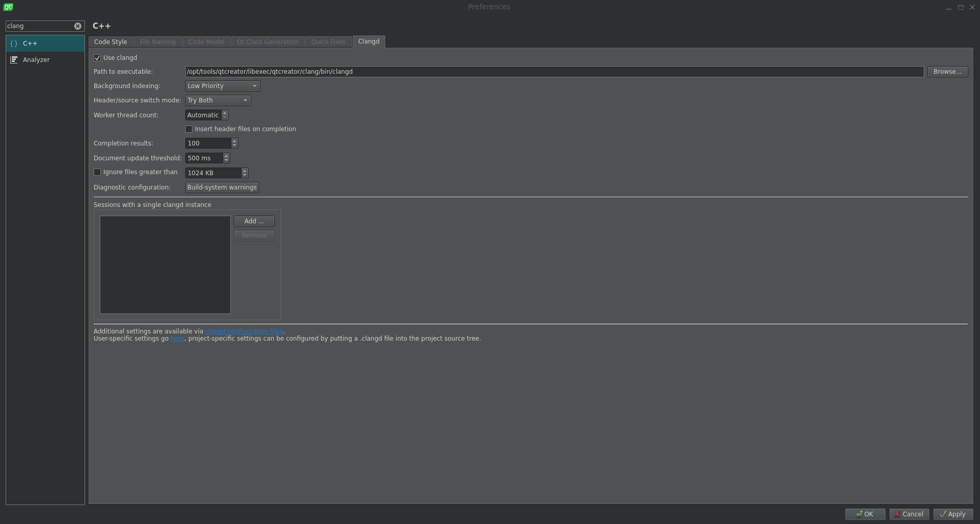Screen dimensions: 980x524
Task: Cancel the Preferences dialog
Action: pos(909,514)
